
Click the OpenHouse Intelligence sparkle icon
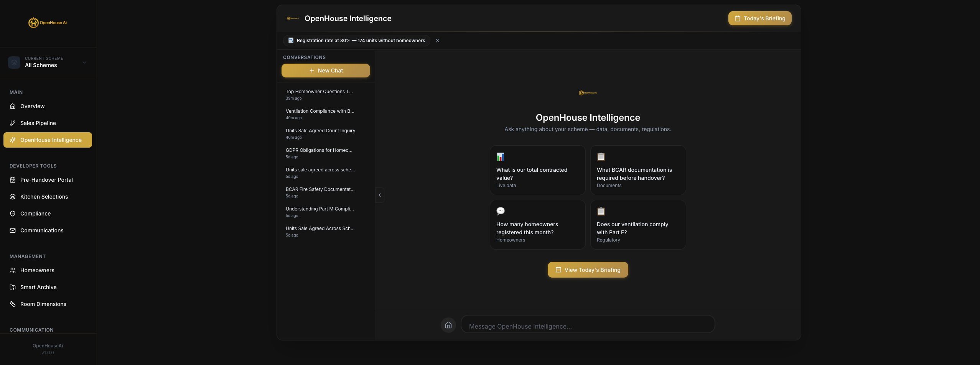(13, 140)
